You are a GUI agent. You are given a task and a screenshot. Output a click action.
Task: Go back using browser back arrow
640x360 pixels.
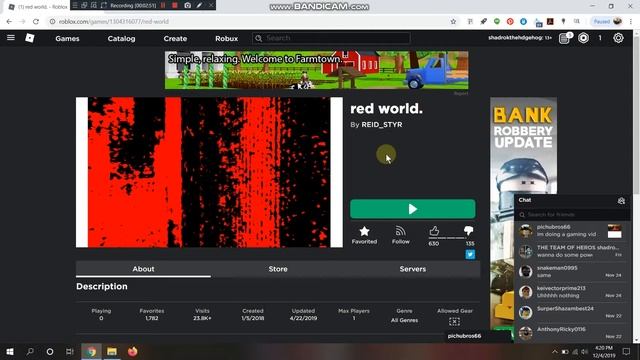(9, 22)
